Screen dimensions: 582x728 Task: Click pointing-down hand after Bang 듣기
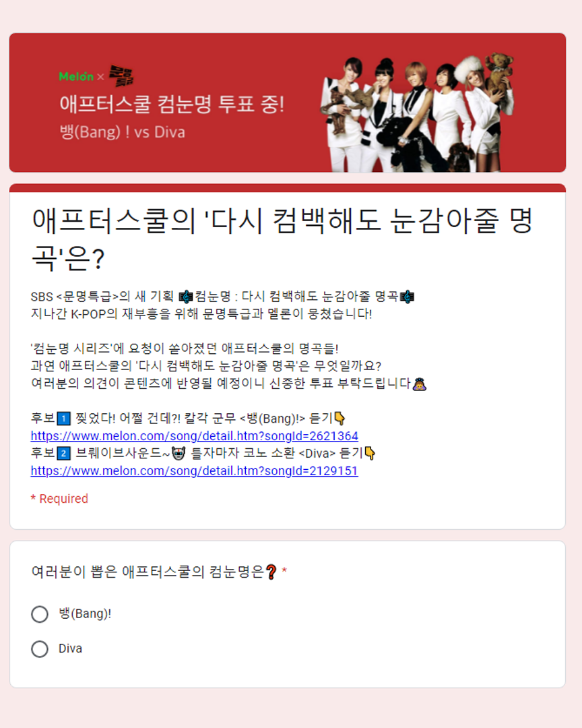coord(339,419)
